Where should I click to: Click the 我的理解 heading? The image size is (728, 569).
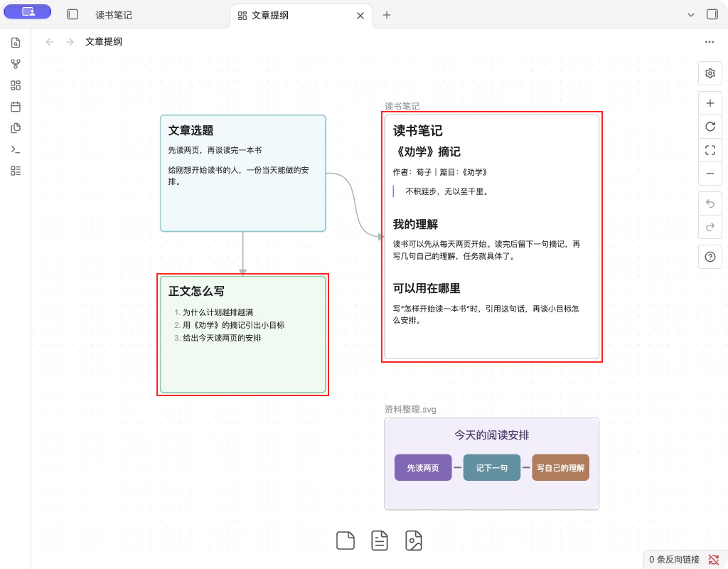coord(415,224)
